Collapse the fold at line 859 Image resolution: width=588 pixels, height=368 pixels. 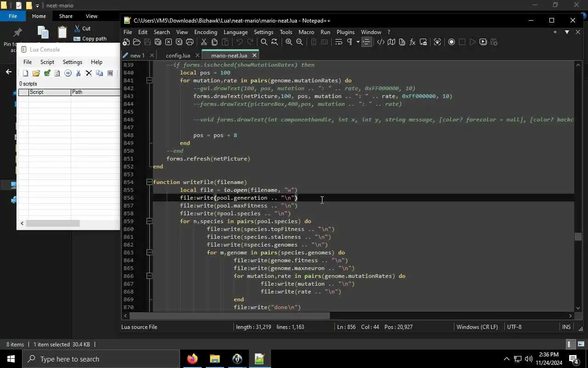tap(149, 221)
